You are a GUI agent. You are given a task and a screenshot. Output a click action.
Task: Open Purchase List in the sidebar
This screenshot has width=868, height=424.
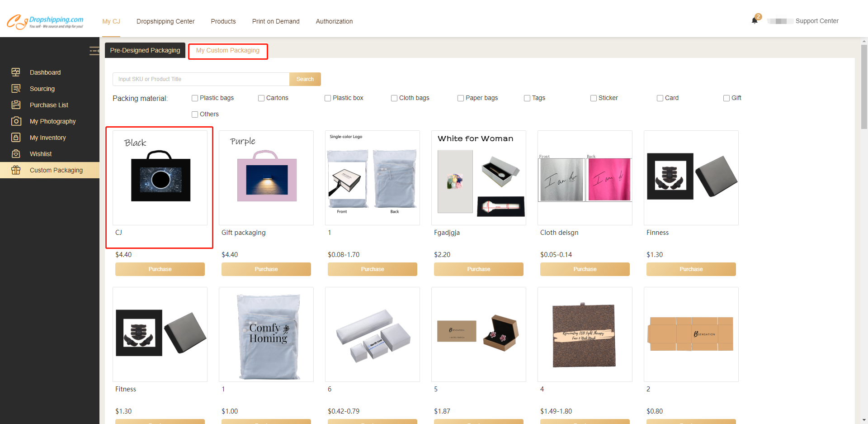50,105
